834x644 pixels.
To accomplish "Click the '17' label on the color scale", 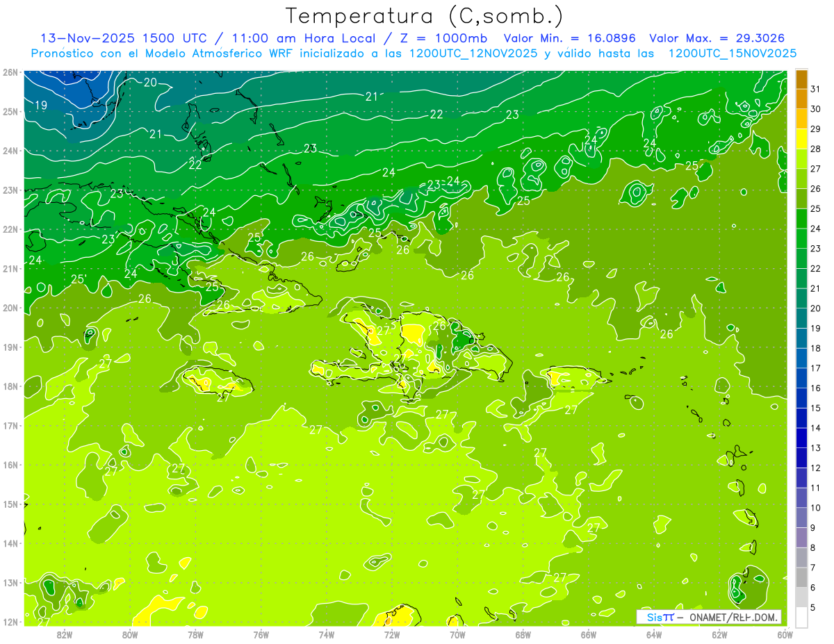I will pos(816,368).
